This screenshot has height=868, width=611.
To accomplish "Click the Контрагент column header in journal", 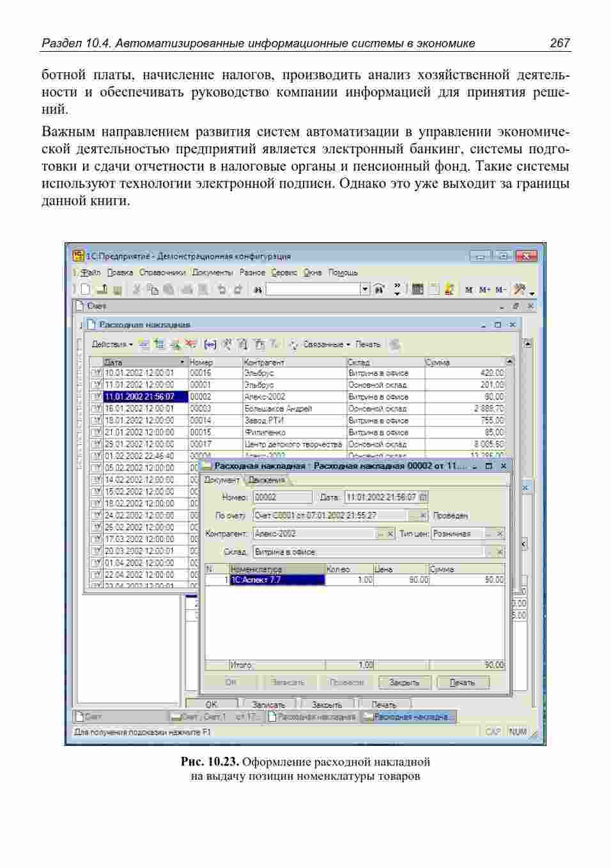I will point(295,362).
